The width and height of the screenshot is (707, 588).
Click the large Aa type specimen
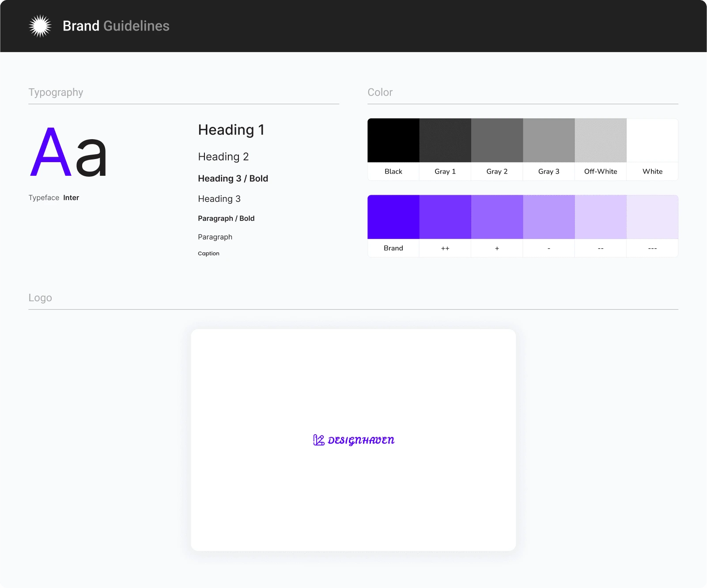click(x=69, y=152)
